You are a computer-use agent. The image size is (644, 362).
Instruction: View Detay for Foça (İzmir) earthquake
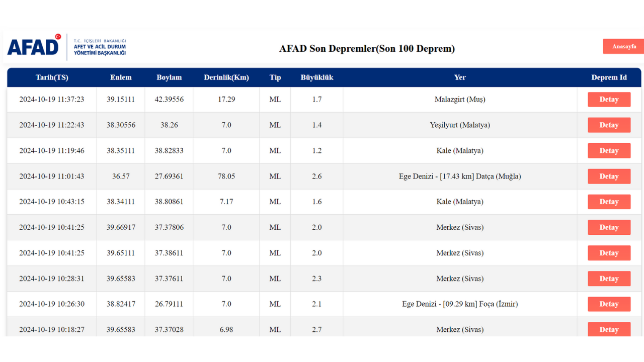609,304
